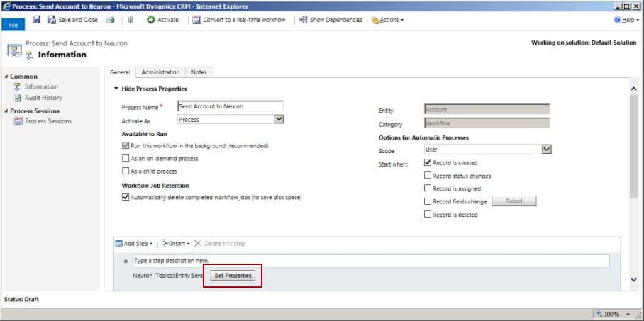The image size is (644, 321).
Task: Enable As a child process
Action: coord(126,171)
